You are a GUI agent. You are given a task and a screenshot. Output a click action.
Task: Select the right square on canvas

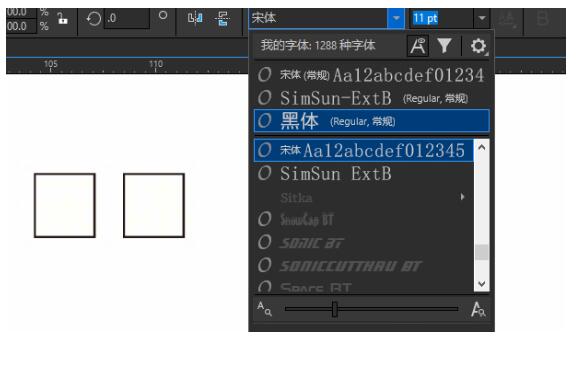(154, 205)
